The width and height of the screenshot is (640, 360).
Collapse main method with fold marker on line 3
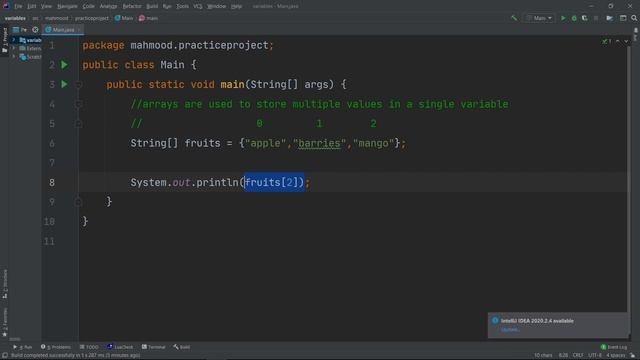coord(78,84)
